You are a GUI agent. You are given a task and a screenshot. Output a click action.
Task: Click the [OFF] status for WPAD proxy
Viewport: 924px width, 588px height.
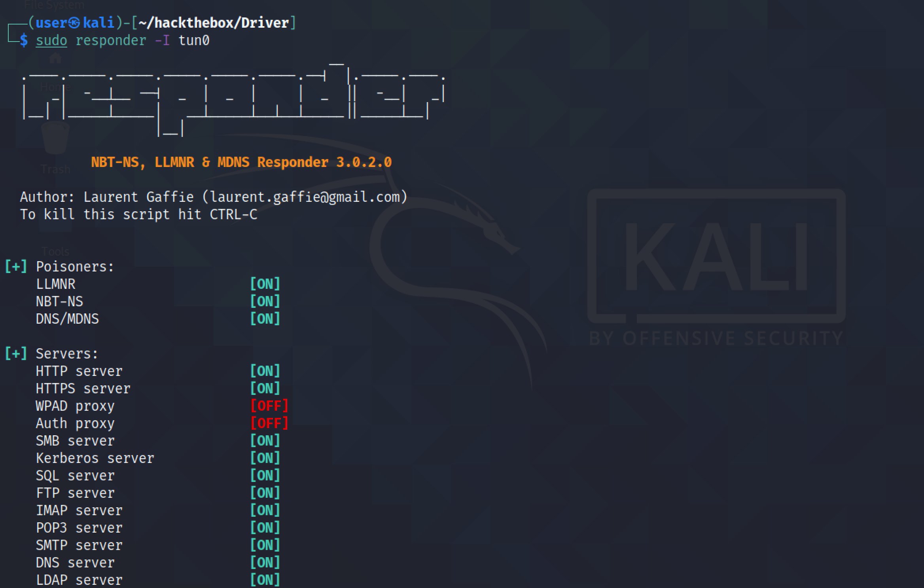[x=269, y=406]
